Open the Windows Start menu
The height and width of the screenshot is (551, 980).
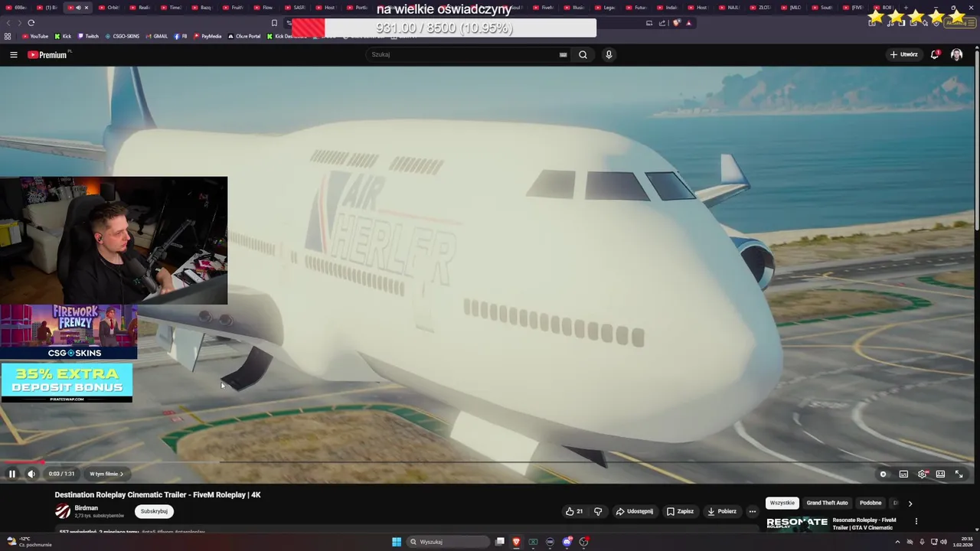tap(397, 542)
